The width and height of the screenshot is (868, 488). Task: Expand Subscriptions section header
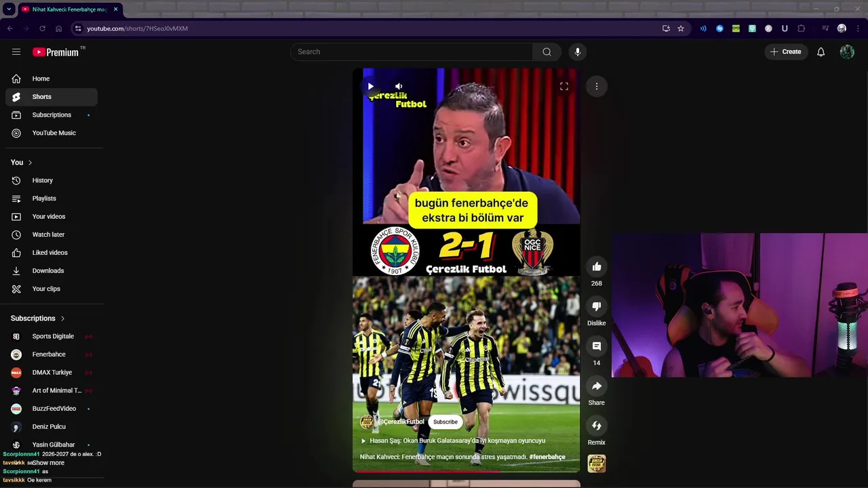[38, 319]
